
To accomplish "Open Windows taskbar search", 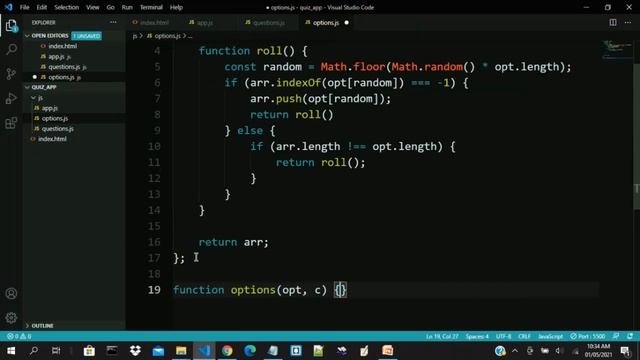I will [x=34, y=351].
